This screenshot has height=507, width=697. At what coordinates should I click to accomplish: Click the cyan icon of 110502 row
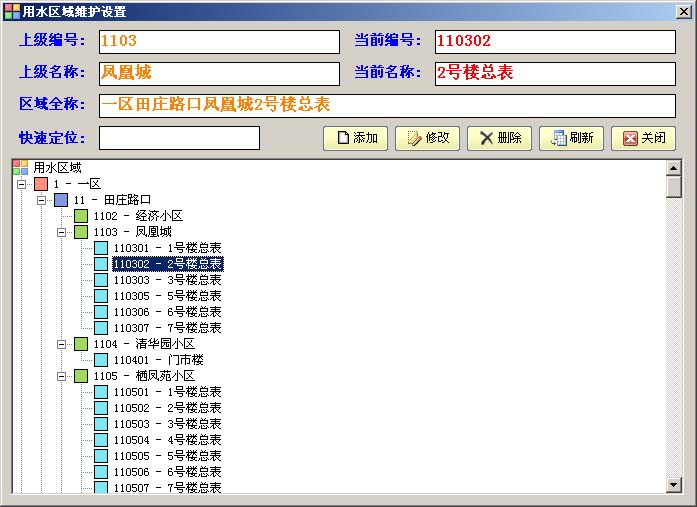point(101,408)
